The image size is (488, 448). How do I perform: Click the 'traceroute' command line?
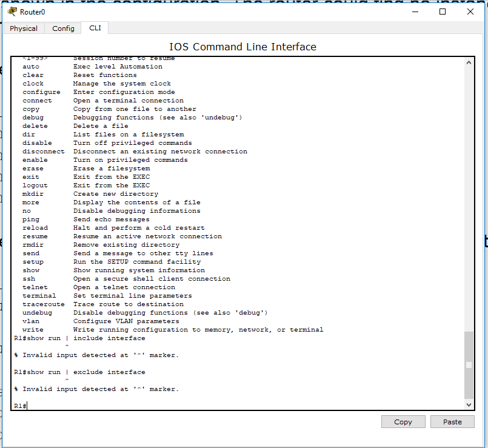point(103,304)
